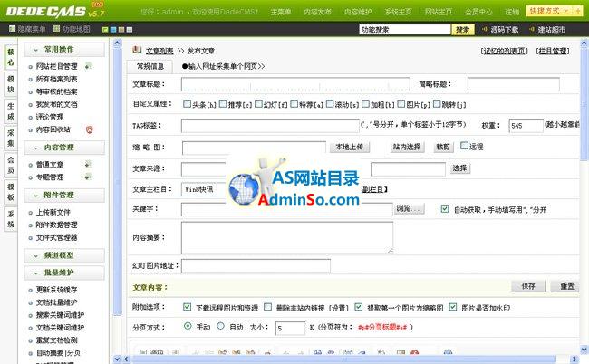Collapse the 内容管理 section
Screen dimensions: 589x364
[64, 148]
